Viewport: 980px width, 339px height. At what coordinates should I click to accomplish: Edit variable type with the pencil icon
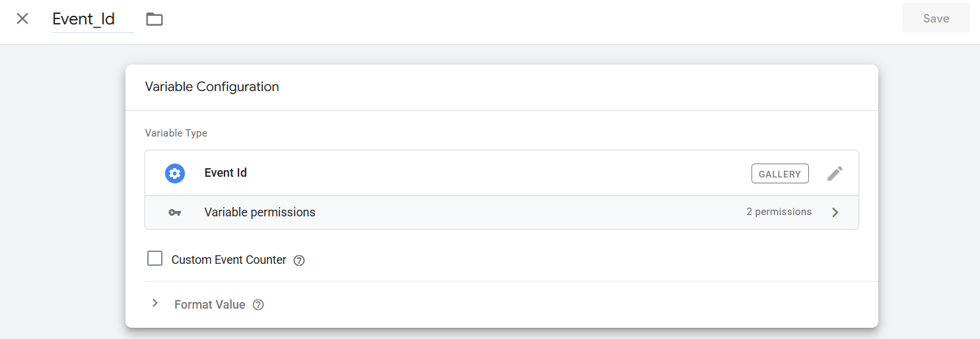tap(835, 173)
